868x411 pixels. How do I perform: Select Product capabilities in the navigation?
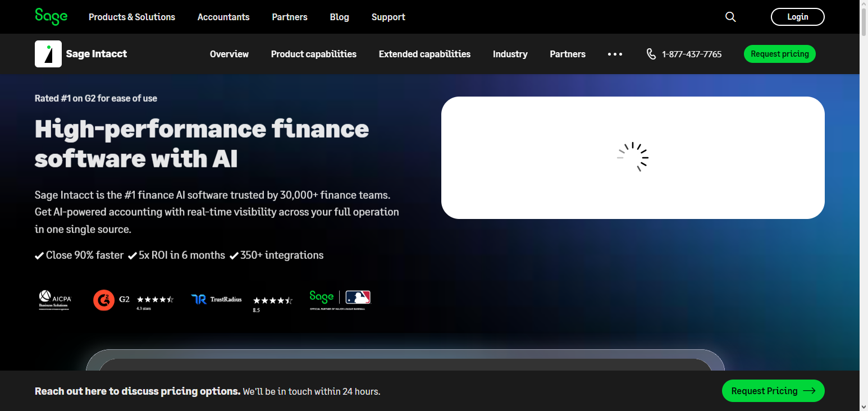pos(313,54)
